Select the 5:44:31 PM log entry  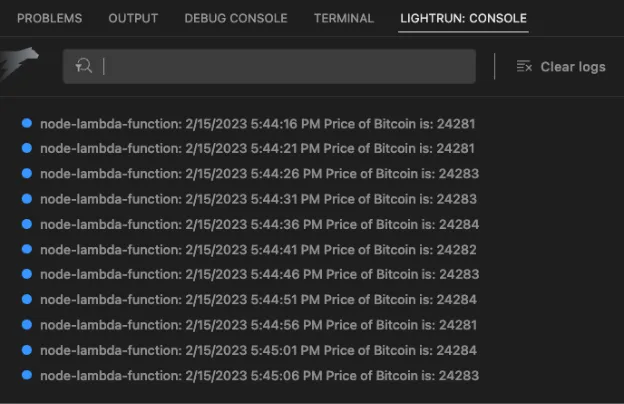(x=257, y=199)
